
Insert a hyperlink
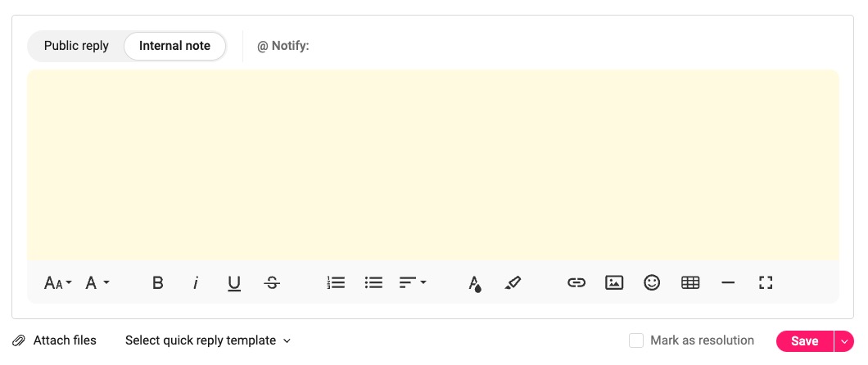coord(576,282)
